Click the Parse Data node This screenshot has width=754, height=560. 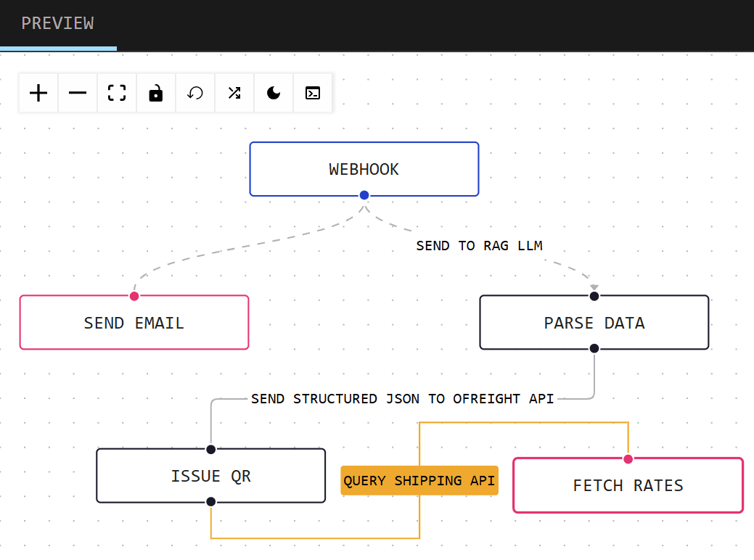pos(594,323)
